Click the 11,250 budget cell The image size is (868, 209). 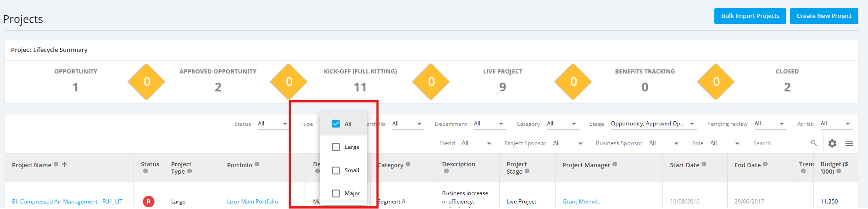point(829,201)
